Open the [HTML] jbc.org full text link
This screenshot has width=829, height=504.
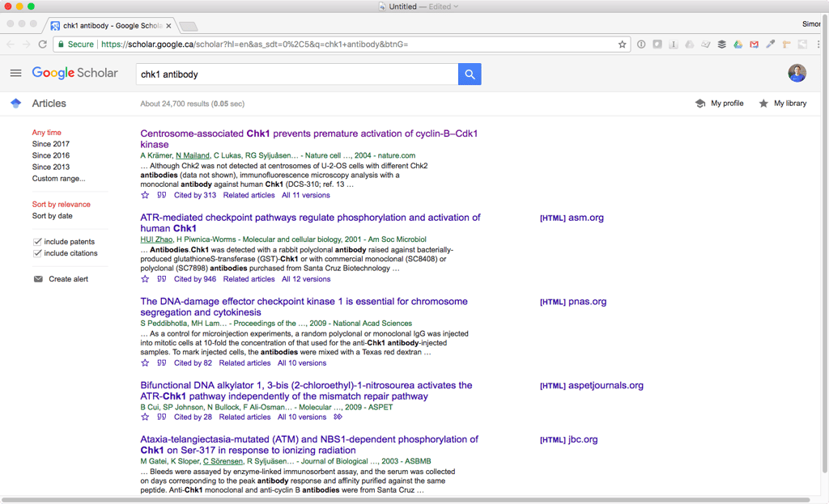569,439
